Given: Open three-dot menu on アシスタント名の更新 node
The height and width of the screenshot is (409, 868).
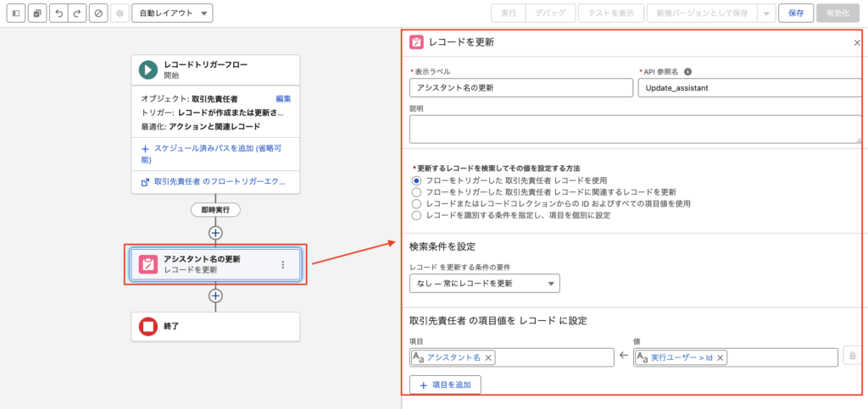Looking at the screenshot, I should click(282, 264).
